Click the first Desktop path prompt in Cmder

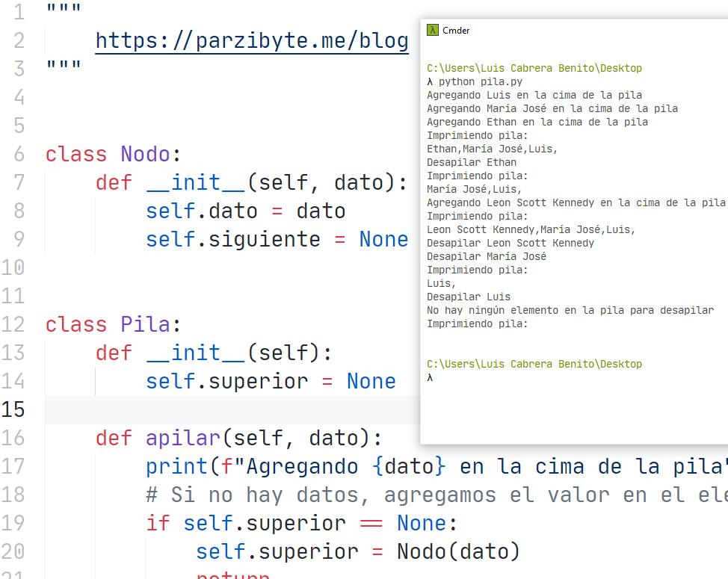534,68
